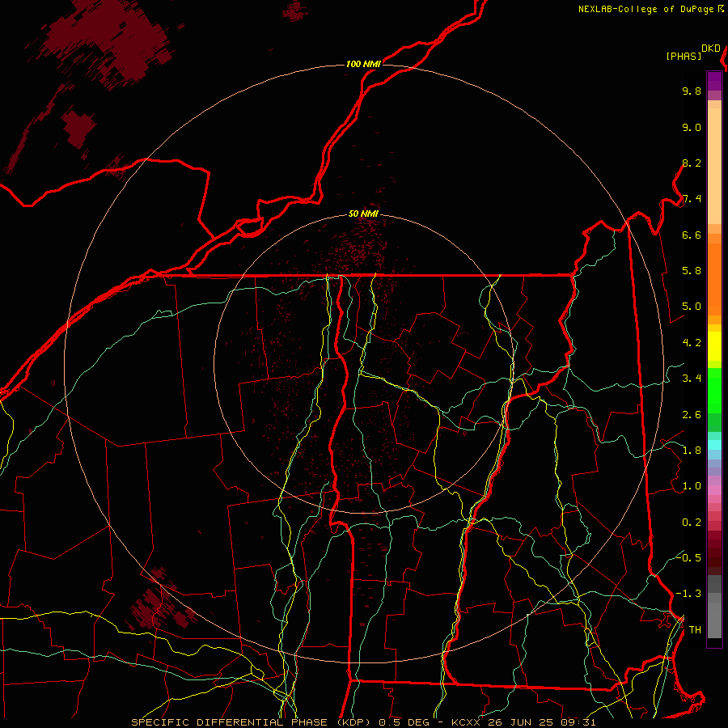Click the 1.0 value on the color scale

pyautogui.click(x=692, y=486)
